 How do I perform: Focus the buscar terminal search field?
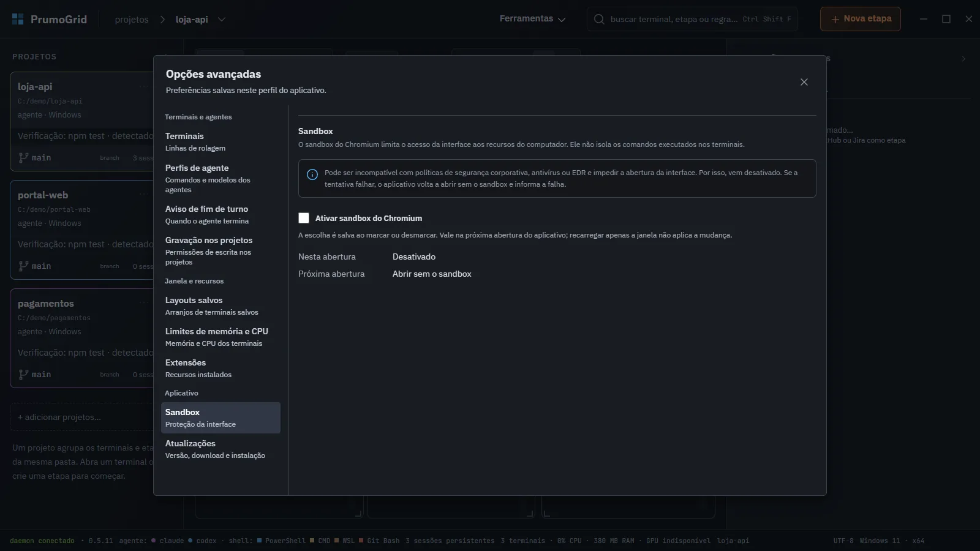coord(693,19)
